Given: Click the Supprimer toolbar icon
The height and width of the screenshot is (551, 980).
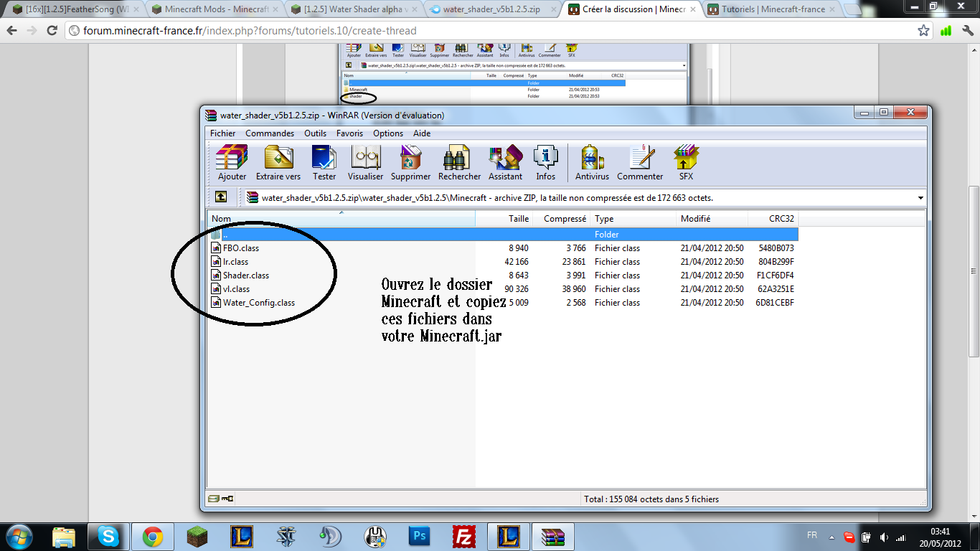Looking at the screenshot, I should 410,163.
